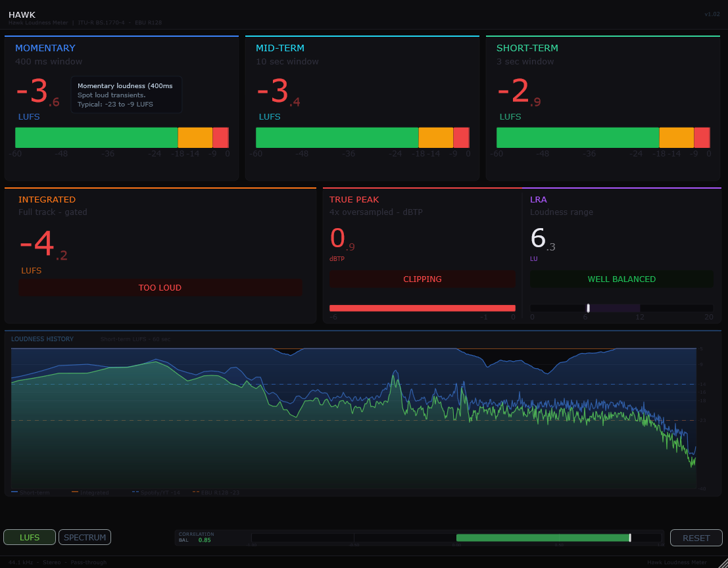The image size is (728, 568).
Task: Click the TOO LOUD status badge
Action: pyautogui.click(x=160, y=287)
